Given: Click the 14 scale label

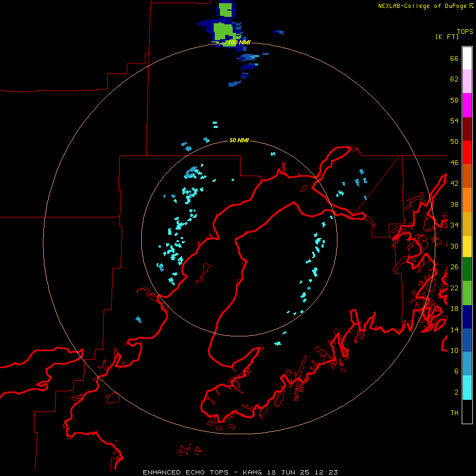Looking at the screenshot, I should (454, 329).
